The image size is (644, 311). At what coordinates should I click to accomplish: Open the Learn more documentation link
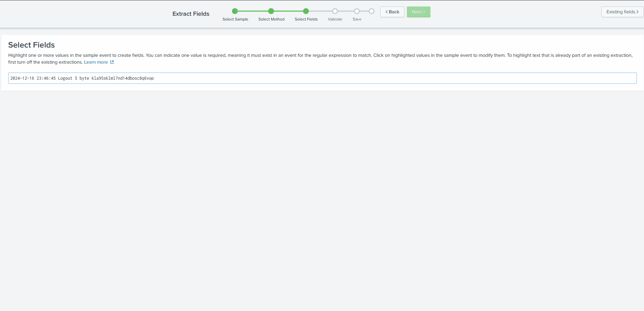point(96,62)
